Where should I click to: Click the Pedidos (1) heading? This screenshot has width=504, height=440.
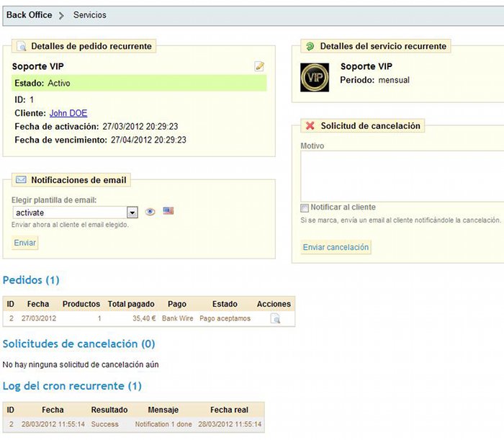coord(31,280)
